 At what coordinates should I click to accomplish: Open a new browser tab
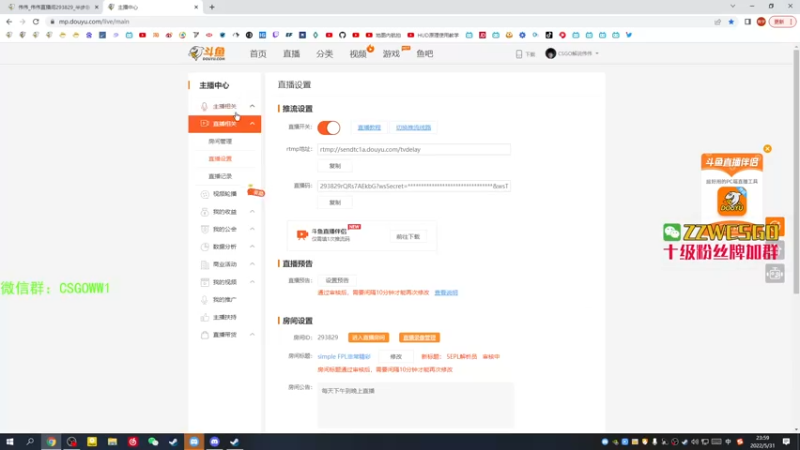(212, 7)
